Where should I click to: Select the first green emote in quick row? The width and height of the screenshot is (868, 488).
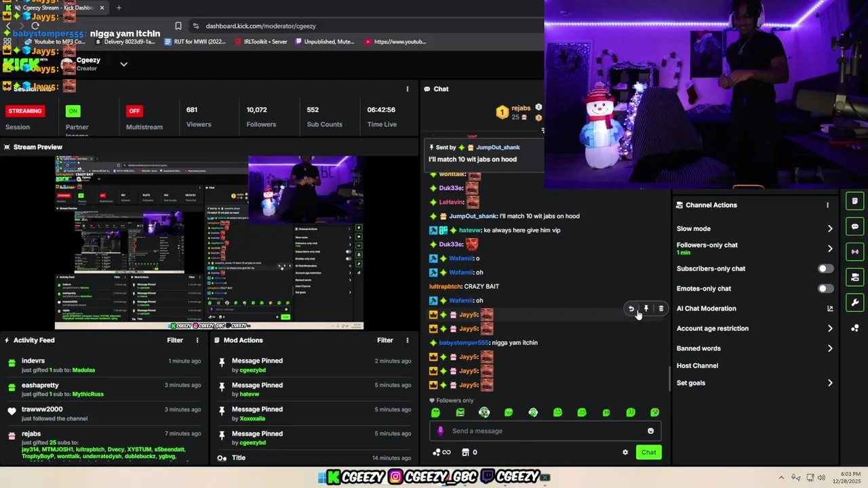[x=435, y=412]
